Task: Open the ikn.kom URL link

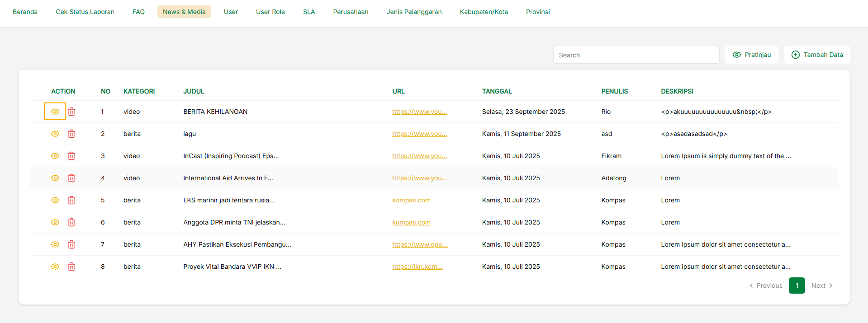Action: [x=417, y=267]
